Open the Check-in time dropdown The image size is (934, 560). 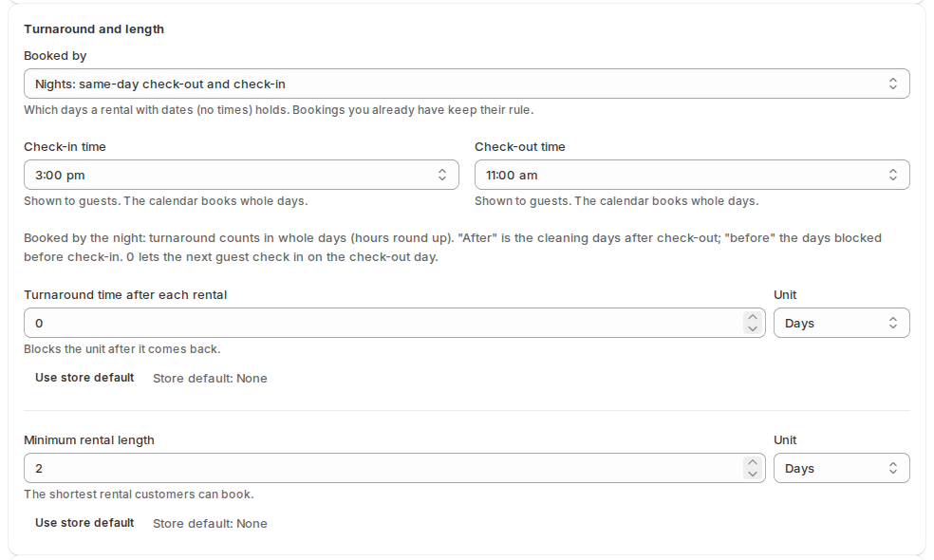(241, 175)
